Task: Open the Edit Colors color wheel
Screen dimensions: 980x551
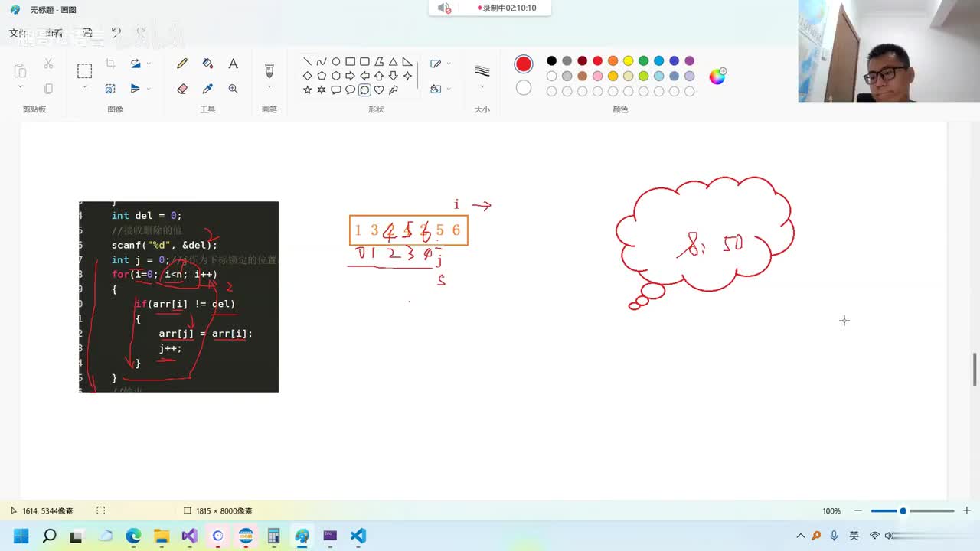Action: coord(717,76)
